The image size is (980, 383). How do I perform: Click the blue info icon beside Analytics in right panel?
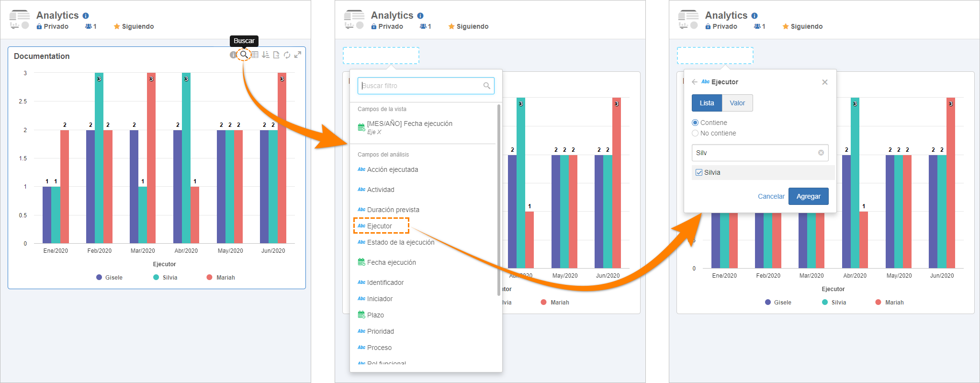point(755,16)
